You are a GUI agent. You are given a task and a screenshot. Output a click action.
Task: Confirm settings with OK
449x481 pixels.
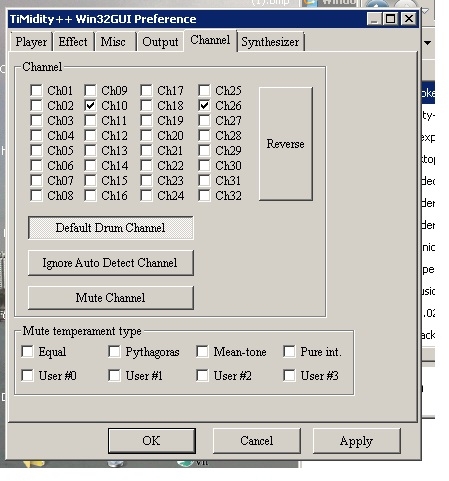pos(152,441)
